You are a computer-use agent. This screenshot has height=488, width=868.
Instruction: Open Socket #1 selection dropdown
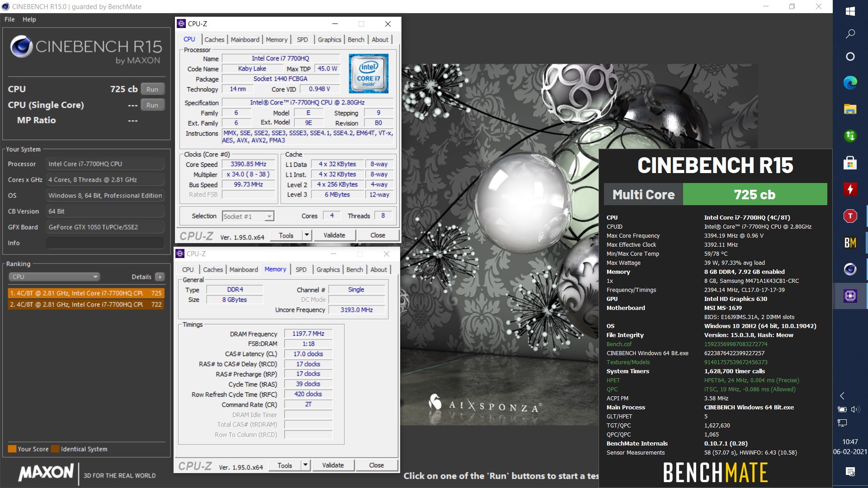(248, 216)
